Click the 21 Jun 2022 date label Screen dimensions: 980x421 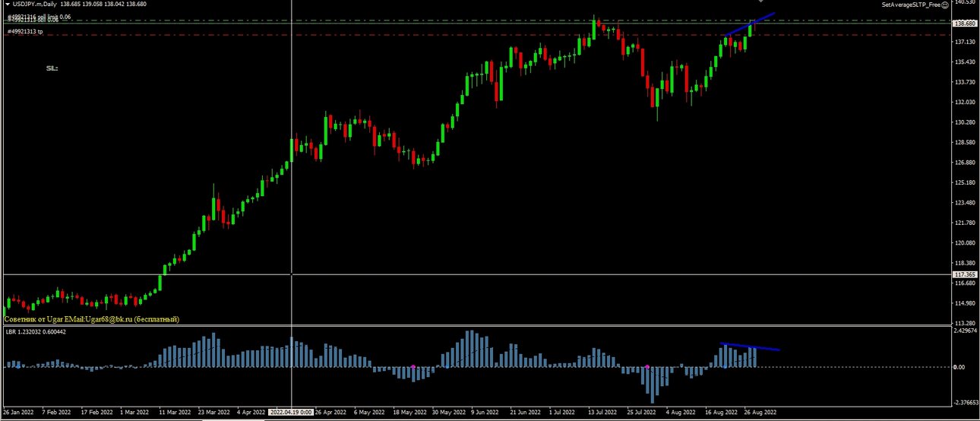click(x=526, y=413)
